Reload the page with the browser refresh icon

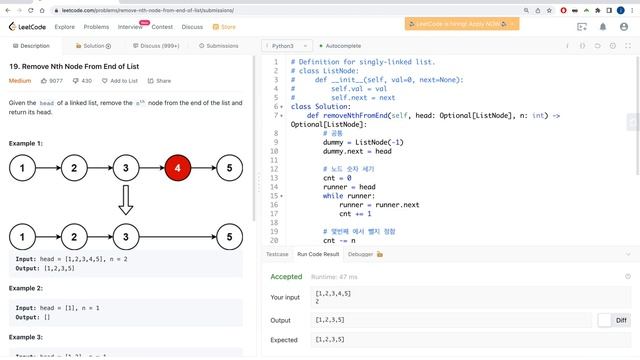pyautogui.click(x=31, y=10)
